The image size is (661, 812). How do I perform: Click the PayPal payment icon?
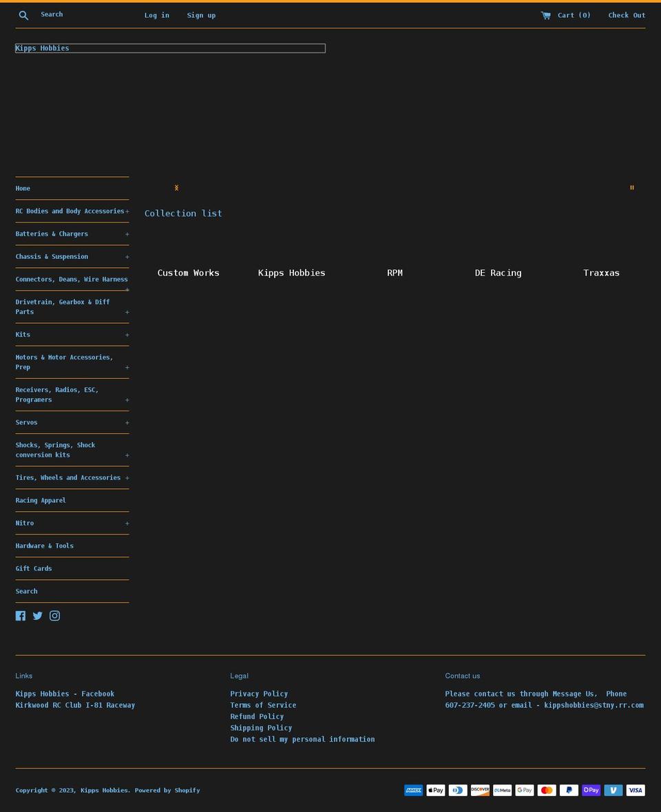click(x=569, y=790)
